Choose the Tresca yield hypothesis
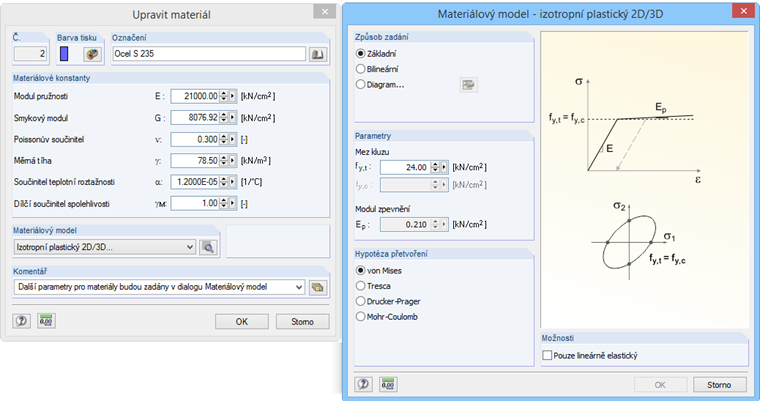Viewport: 760px width, 403px height. click(361, 285)
